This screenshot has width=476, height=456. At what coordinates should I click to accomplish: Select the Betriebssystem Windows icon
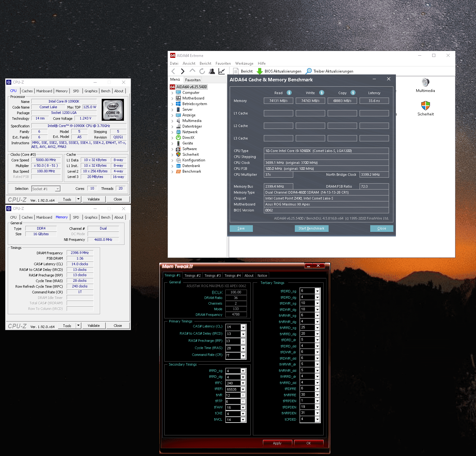click(x=178, y=104)
